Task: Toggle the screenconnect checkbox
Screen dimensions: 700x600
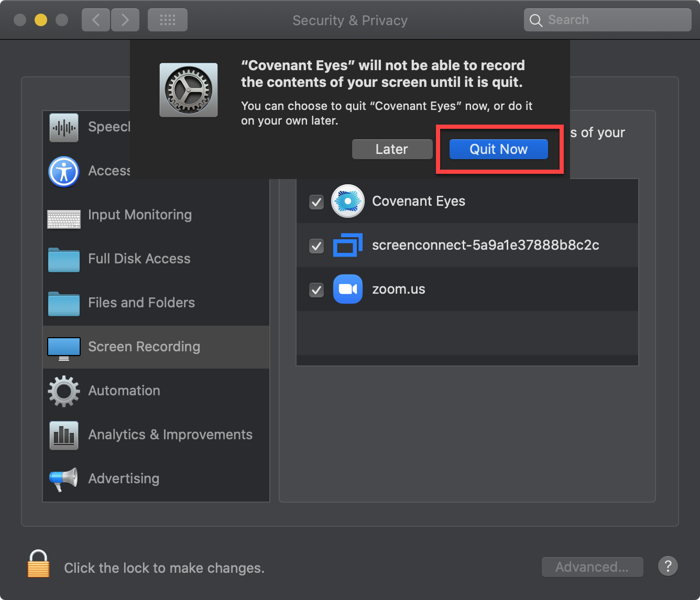Action: [316, 246]
